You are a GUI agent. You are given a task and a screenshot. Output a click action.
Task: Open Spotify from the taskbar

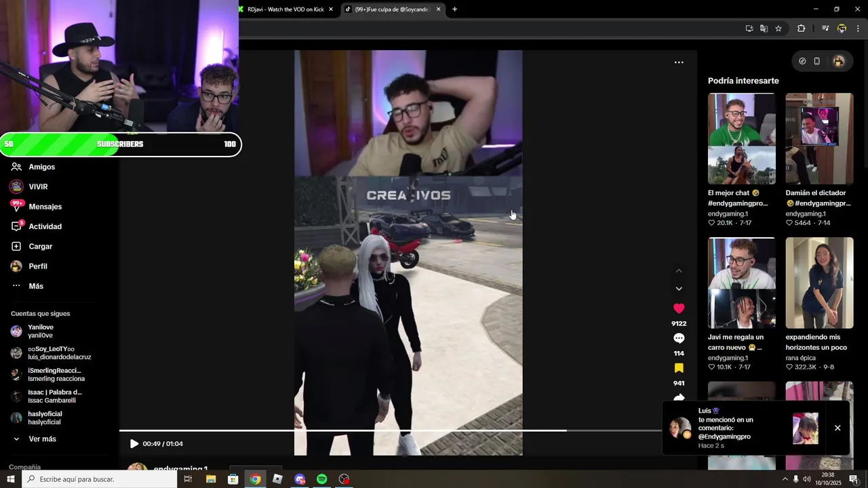pos(322,479)
